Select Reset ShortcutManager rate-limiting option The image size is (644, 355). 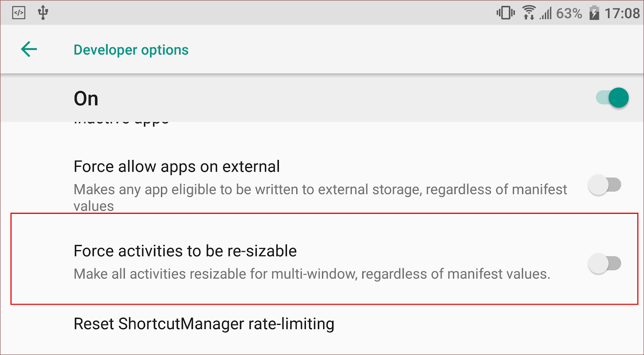[x=204, y=324]
